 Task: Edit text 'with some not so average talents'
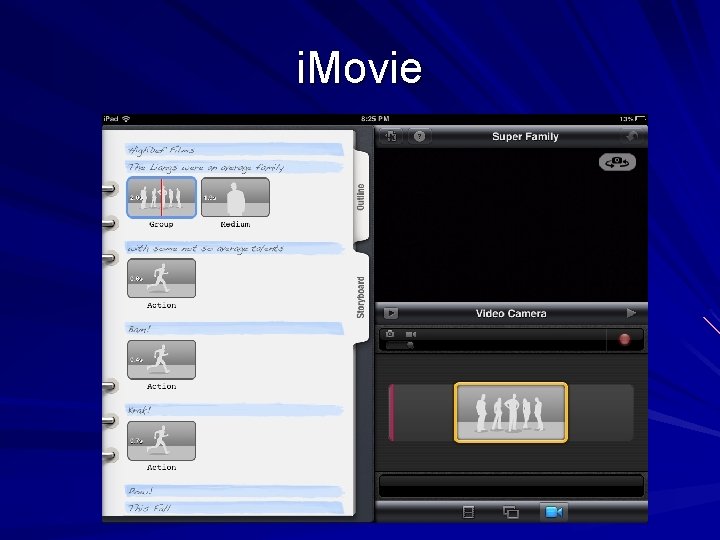234,248
